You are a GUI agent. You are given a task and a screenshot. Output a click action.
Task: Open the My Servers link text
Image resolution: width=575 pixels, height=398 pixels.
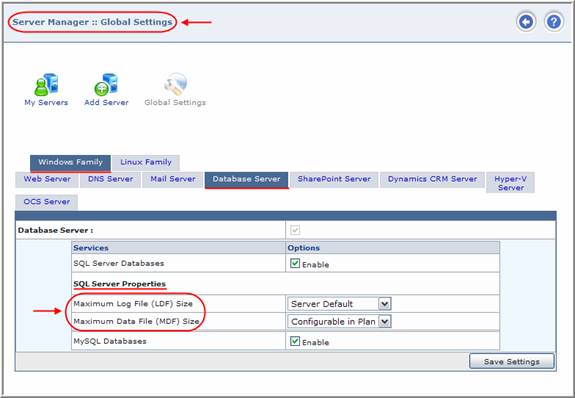[x=46, y=102]
